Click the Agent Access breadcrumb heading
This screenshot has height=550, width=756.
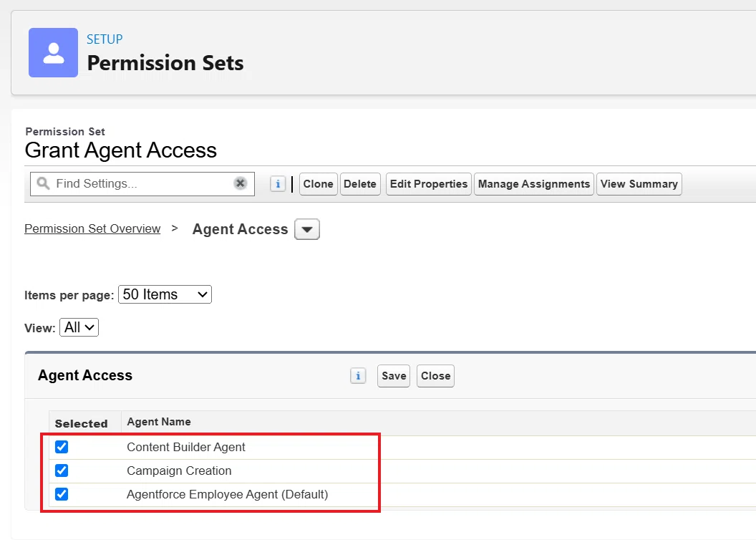point(240,229)
